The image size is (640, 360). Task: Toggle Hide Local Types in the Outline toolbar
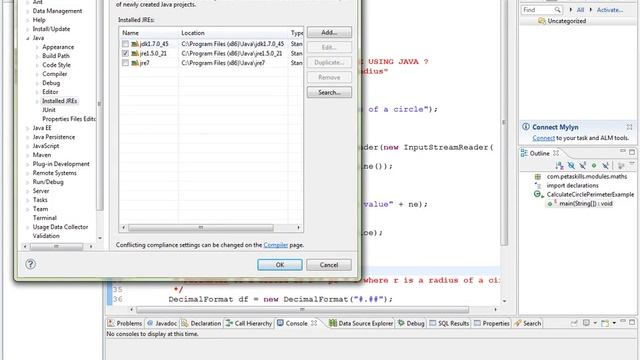605,165
